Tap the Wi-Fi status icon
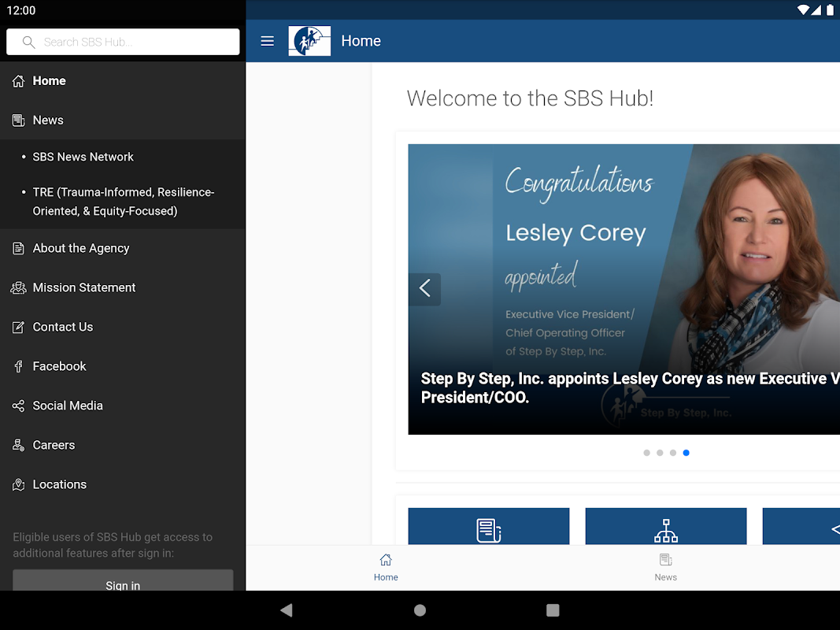 803,10
